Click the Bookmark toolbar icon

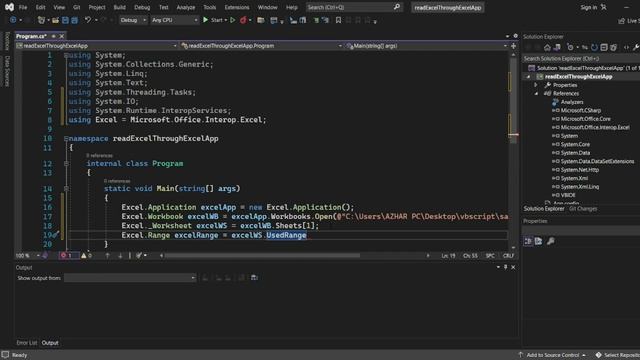pos(338,20)
